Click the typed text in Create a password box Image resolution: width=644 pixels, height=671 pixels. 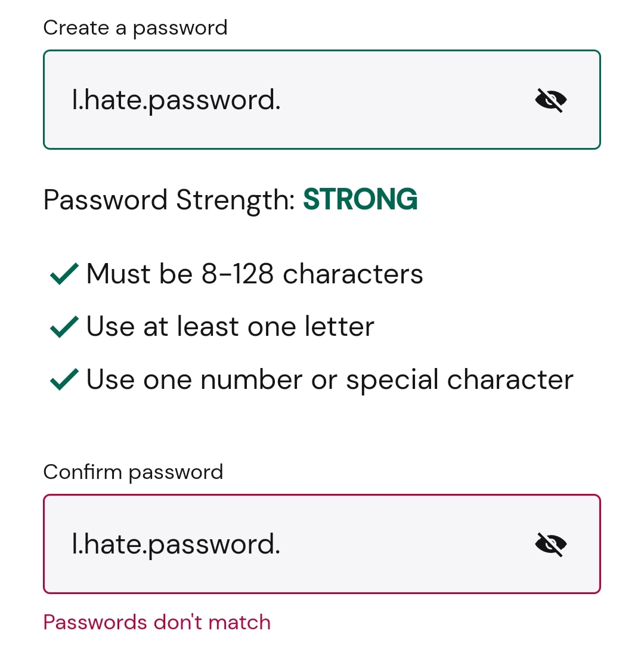(x=176, y=101)
